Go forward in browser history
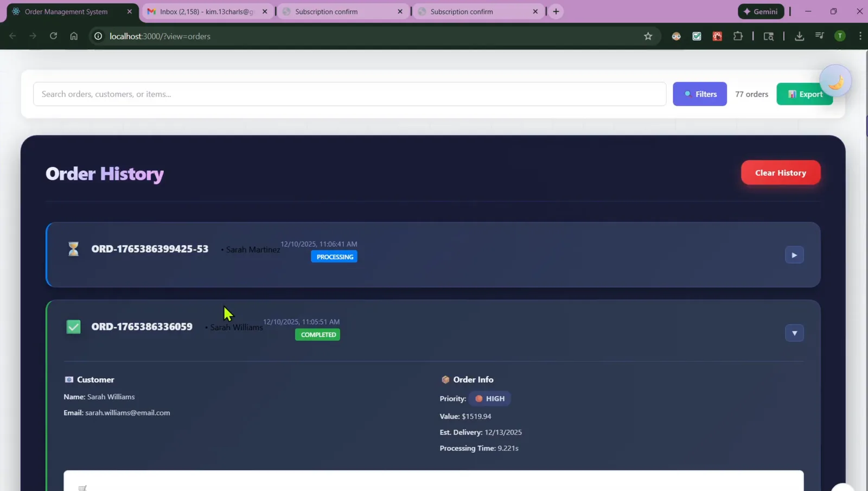Viewport: 868px width, 491px height. point(33,36)
